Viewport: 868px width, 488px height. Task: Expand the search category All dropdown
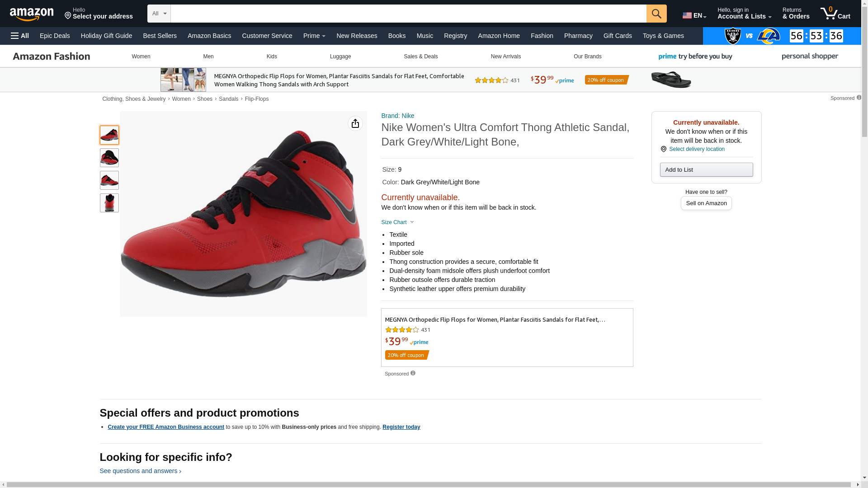pyautogui.click(x=159, y=14)
